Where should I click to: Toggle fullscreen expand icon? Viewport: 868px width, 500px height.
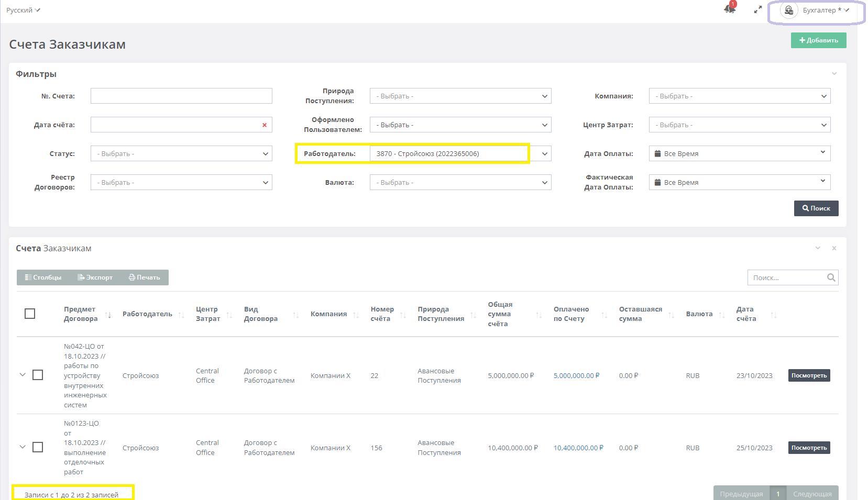[x=757, y=10]
